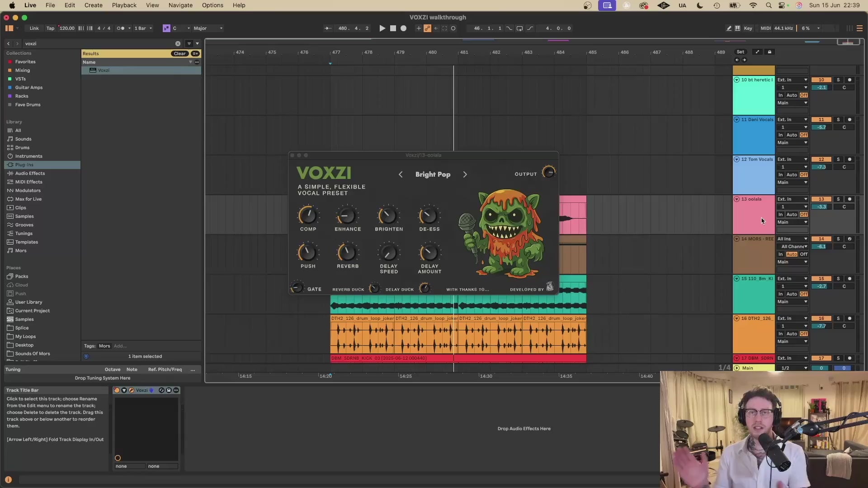Open the User Library place
This screenshot has width=868, height=488.
(28, 302)
